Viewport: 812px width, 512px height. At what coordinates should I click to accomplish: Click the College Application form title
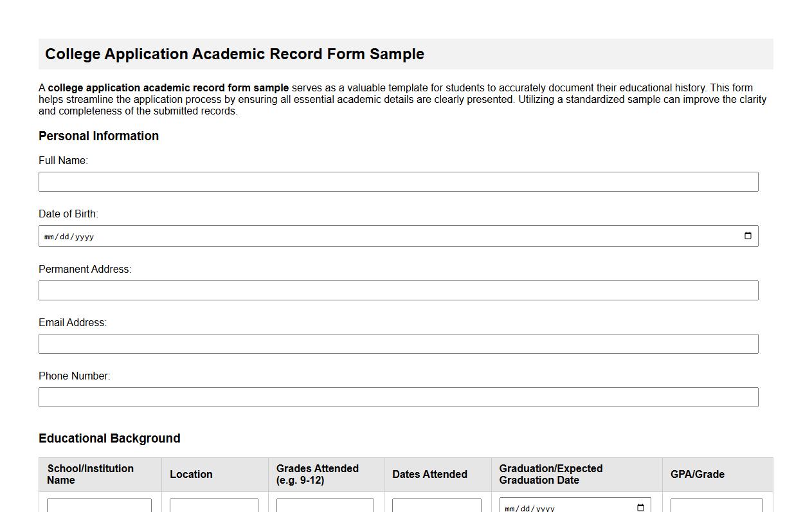(234, 54)
